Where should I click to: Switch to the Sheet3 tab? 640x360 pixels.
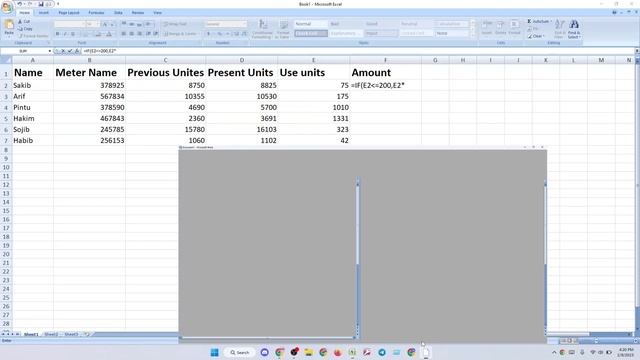coord(71,334)
